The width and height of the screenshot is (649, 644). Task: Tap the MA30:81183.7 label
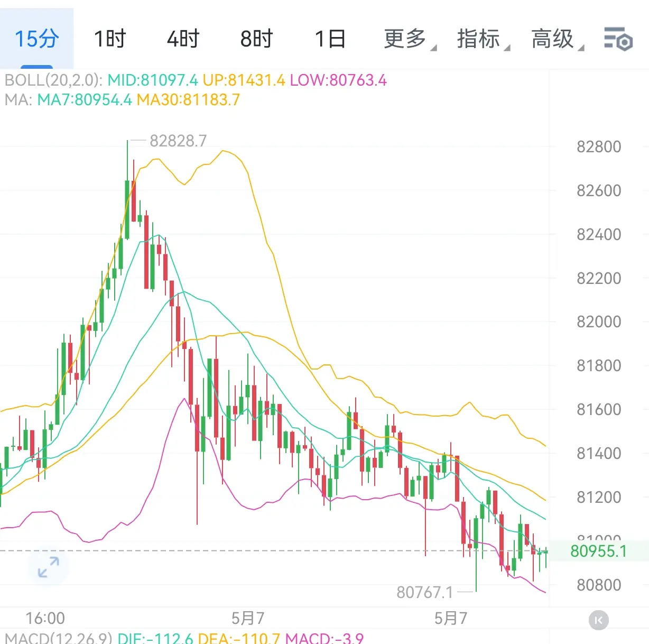[x=188, y=99]
